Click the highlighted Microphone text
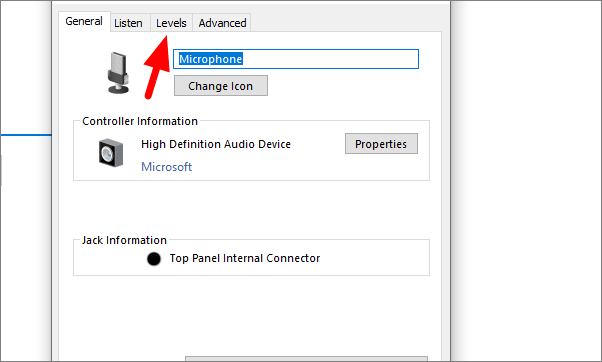The width and height of the screenshot is (602, 362). pyautogui.click(x=211, y=59)
